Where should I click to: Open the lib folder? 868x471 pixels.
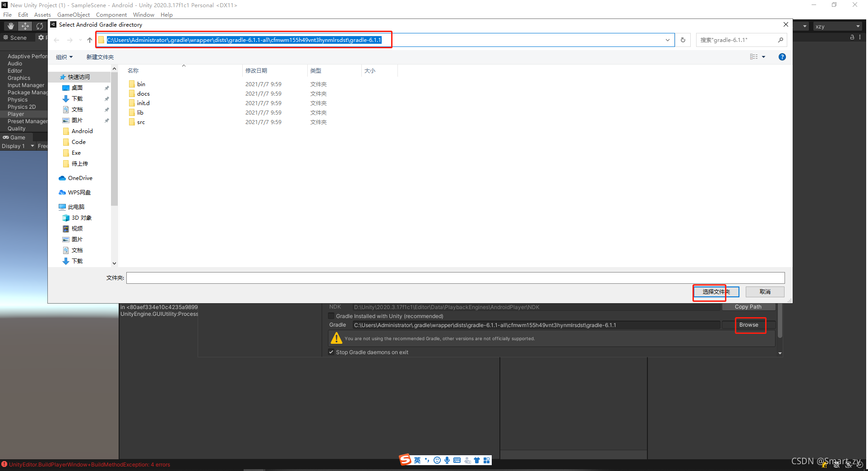pos(140,112)
